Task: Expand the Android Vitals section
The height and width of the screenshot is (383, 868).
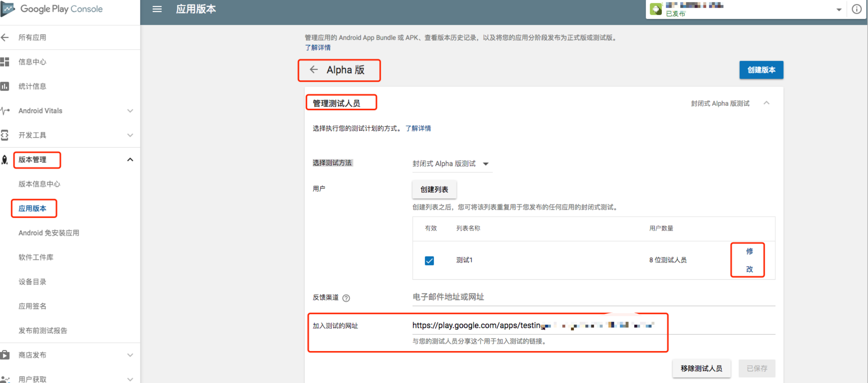Action: [130, 111]
